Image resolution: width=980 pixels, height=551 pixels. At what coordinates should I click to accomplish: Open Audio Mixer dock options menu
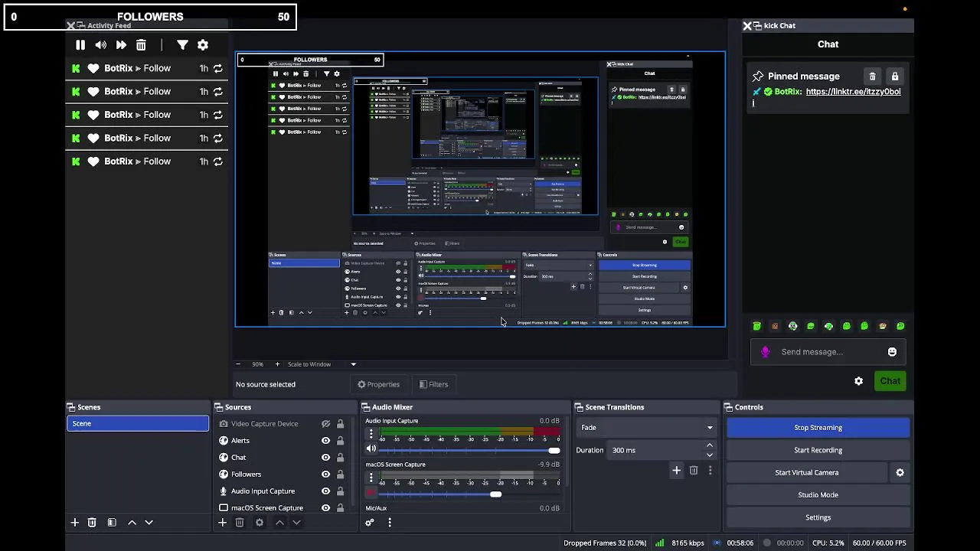point(390,523)
